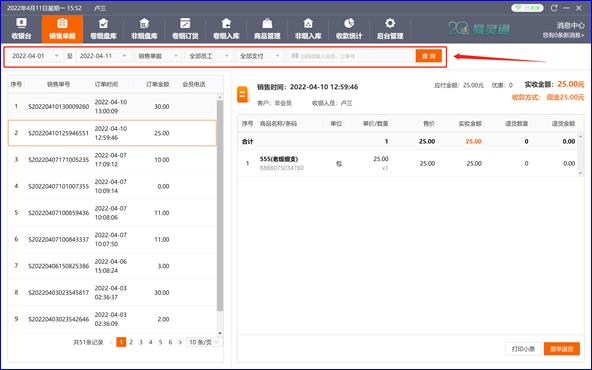Select order row 5 dated 2022-04-07 10:08:06

pyautogui.click(x=113, y=213)
